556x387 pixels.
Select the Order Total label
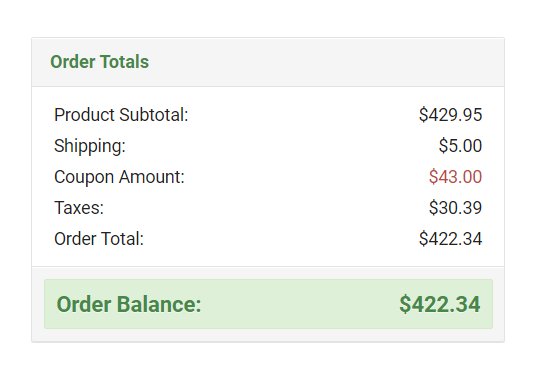pos(99,239)
